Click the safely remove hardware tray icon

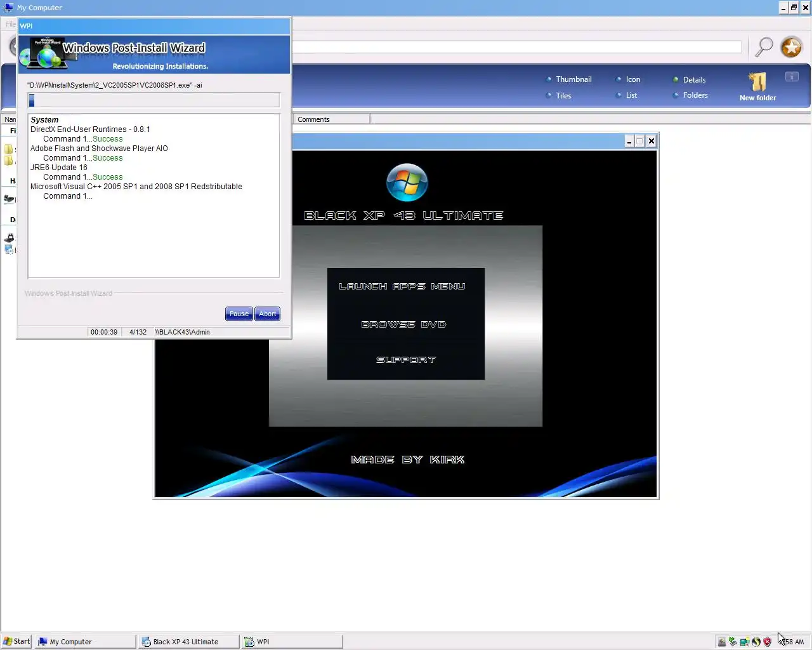tap(733, 642)
